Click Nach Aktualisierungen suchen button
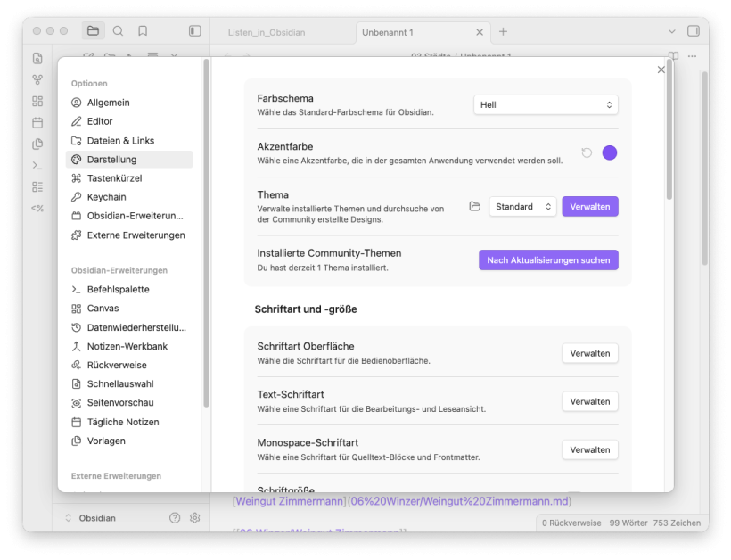Image resolution: width=731 pixels, height=560 pixels. coord(548,259)
